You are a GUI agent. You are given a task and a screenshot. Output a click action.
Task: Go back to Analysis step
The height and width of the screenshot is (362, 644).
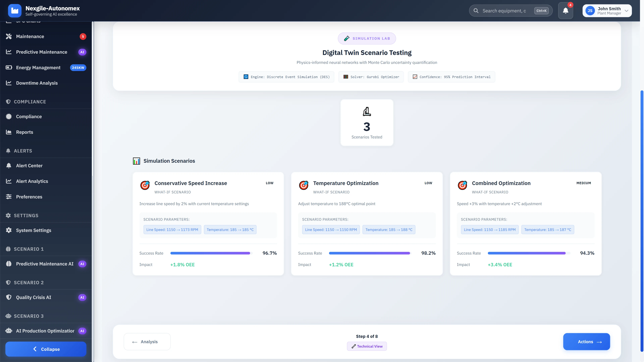(x=147, y=342)
